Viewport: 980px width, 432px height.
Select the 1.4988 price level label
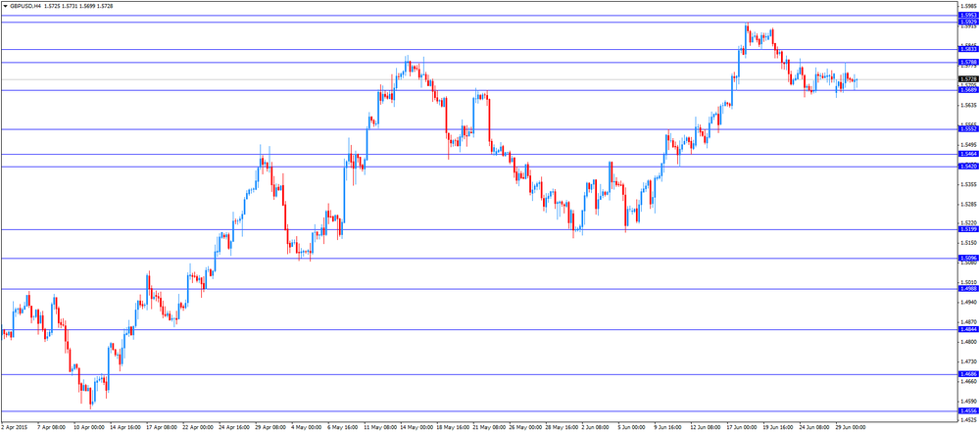(x=967, y=289)
